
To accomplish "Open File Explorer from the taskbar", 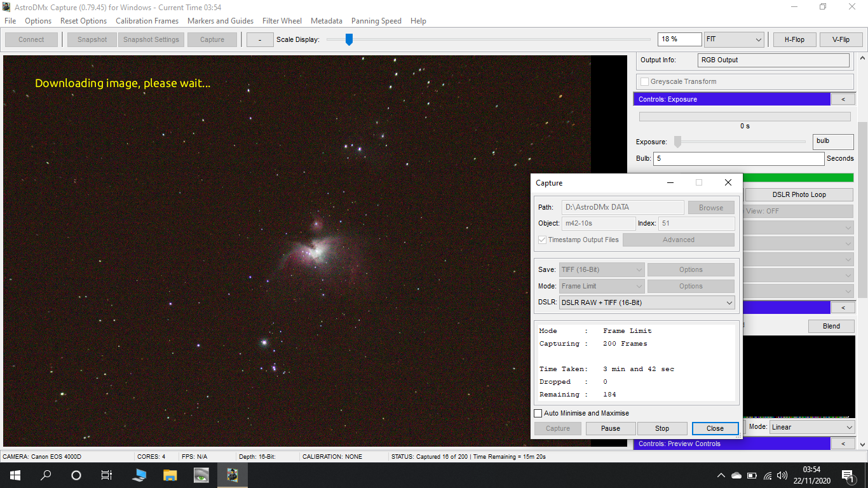I will point(169,475).
